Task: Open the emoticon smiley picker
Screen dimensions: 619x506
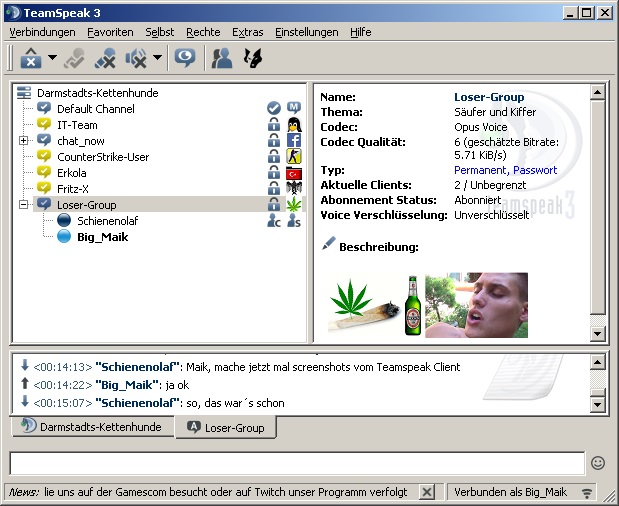Action: 598,463
